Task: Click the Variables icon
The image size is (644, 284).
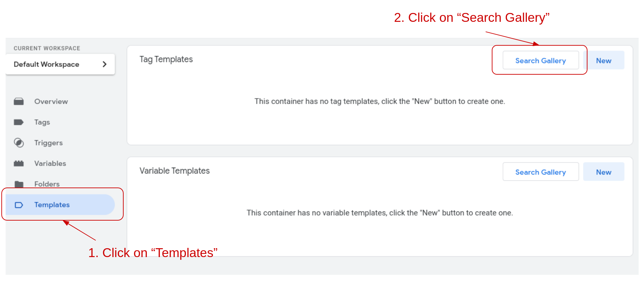Action: click(19, 163)
